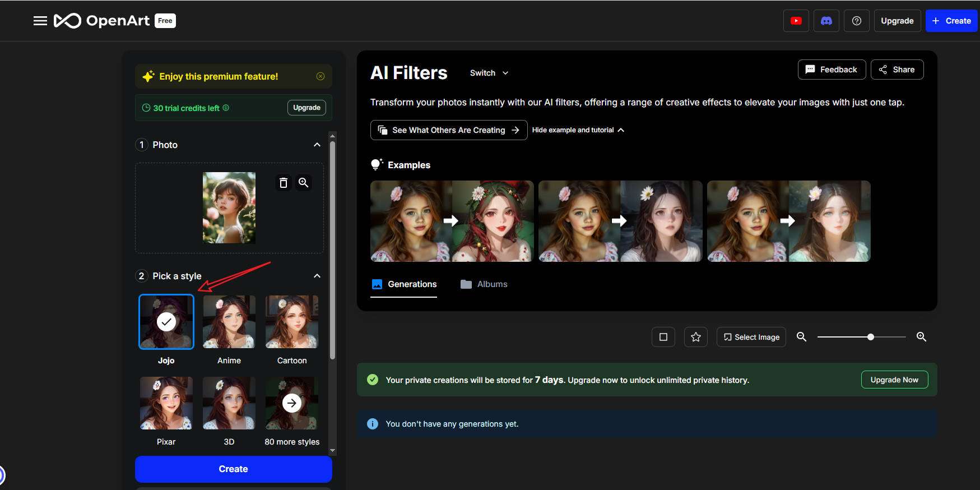This screenshot has width=980, height=490.
Task: Zoom out the gallery thumbnails
Action: (x=802, y=337)
